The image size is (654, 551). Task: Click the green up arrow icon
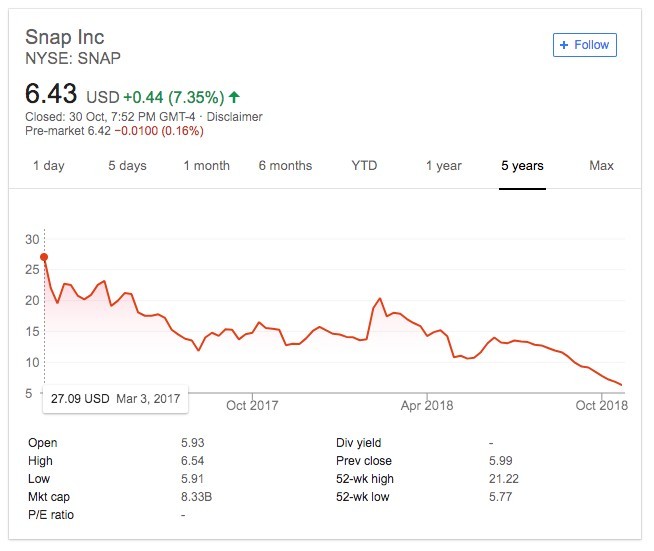pyautogui.click(x=234, y=98)
